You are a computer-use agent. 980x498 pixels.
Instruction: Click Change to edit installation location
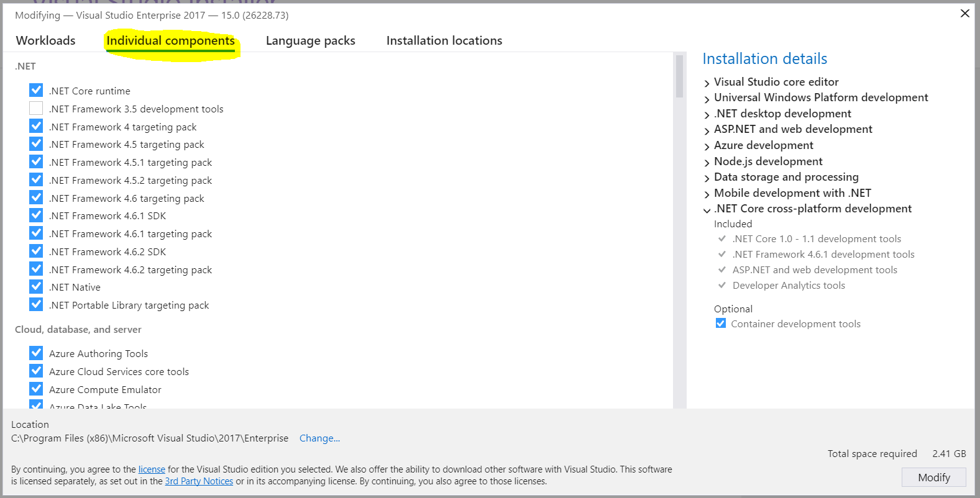(319, 438)
